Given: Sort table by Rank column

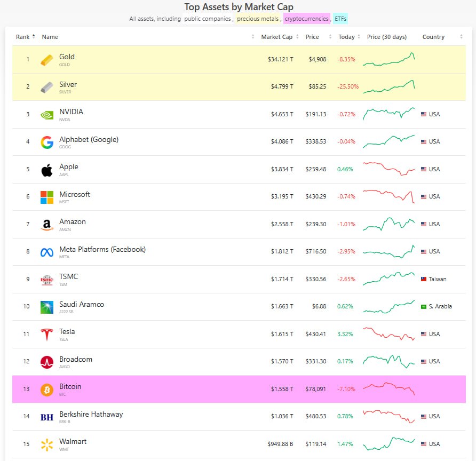Looking at the screenshot, I should coord(25,37).
